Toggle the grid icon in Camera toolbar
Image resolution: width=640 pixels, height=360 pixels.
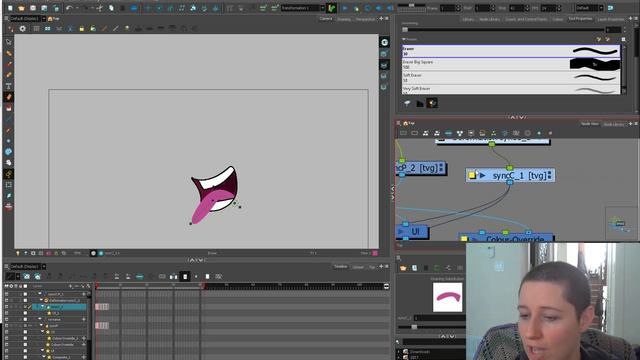click(36, 29)
